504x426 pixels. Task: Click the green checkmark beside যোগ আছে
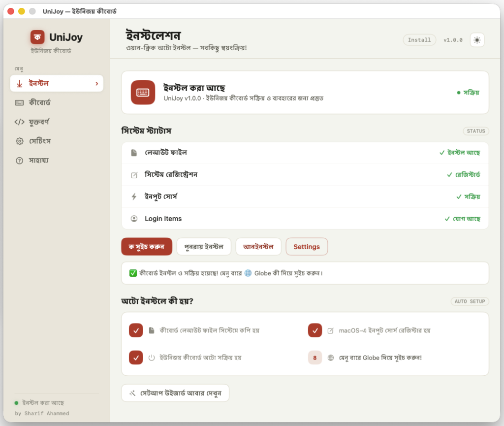pyautogui.click(x=447, y=219)
